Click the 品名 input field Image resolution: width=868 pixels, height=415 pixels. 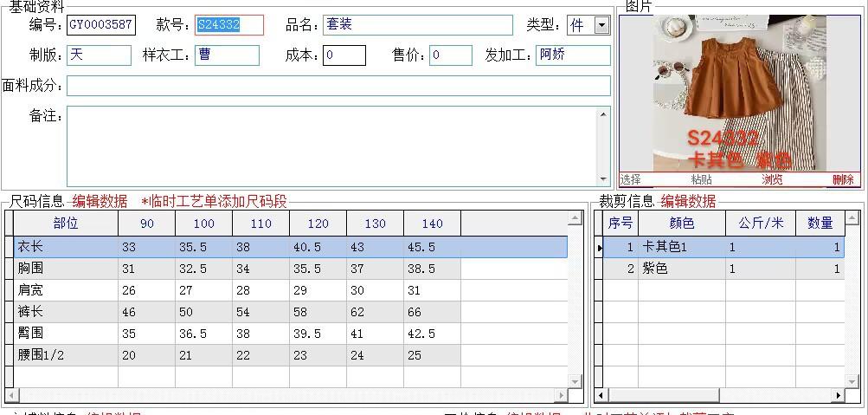tap(417, 25)
